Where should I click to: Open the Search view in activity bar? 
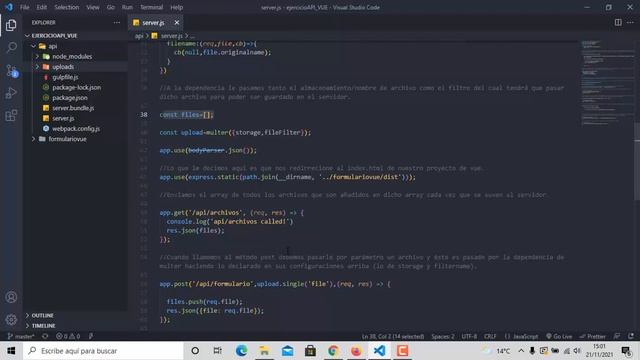(x=11, y=47)
